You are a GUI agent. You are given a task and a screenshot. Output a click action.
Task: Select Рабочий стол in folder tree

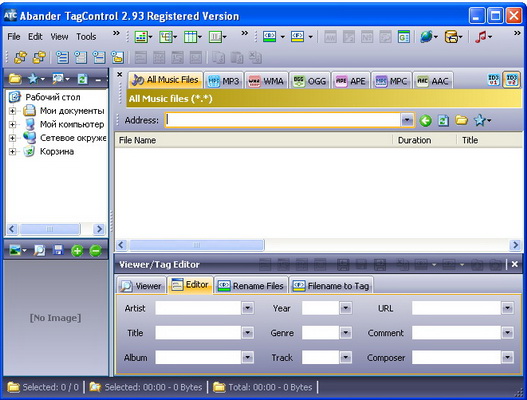point(53,97)
